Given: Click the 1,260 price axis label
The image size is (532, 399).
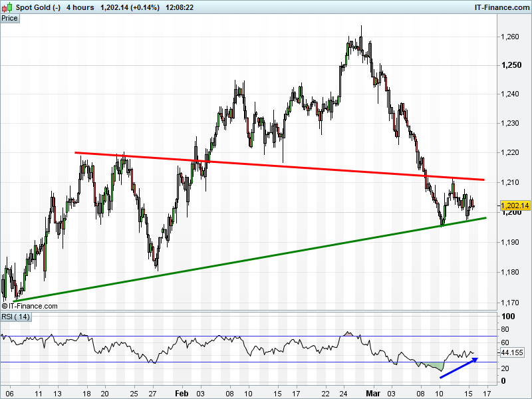Looking at the screenshot, I should [510, 37].
